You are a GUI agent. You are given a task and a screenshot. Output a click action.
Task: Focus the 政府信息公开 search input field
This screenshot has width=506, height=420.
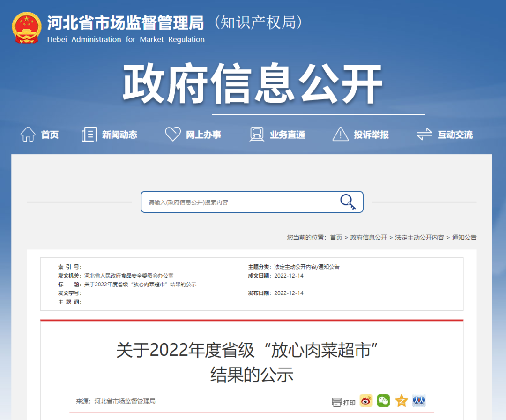pos(239,202)
